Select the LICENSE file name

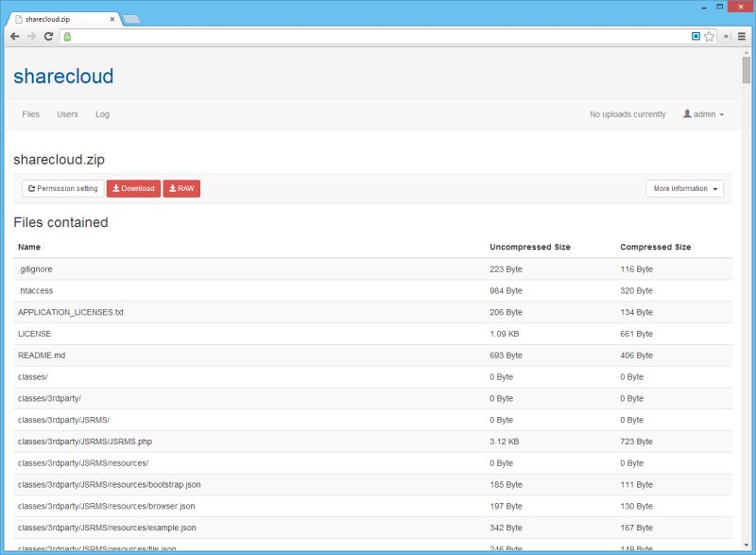[x=34, y=334]
